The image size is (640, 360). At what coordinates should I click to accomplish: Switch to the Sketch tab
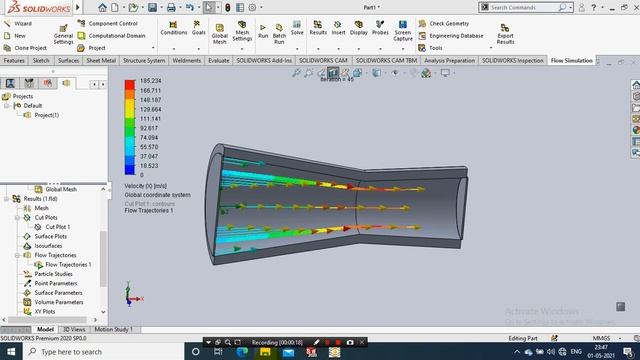[x=41, y=60]
